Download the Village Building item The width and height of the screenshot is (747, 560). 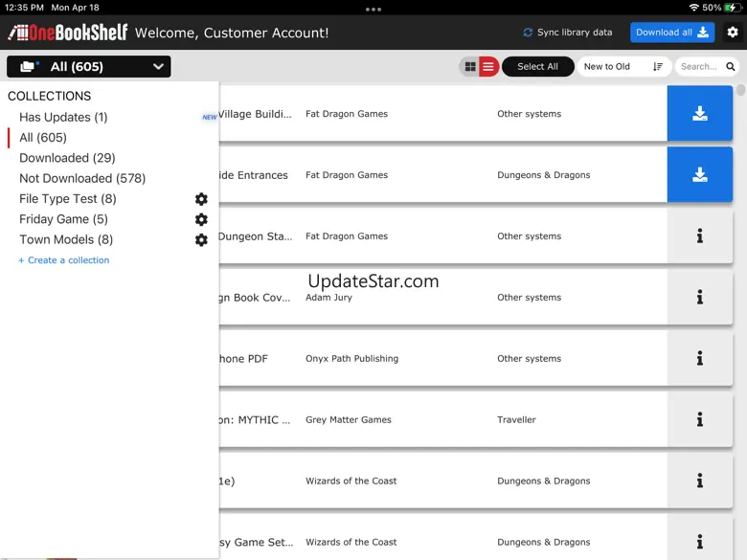[x=699, y=113]
